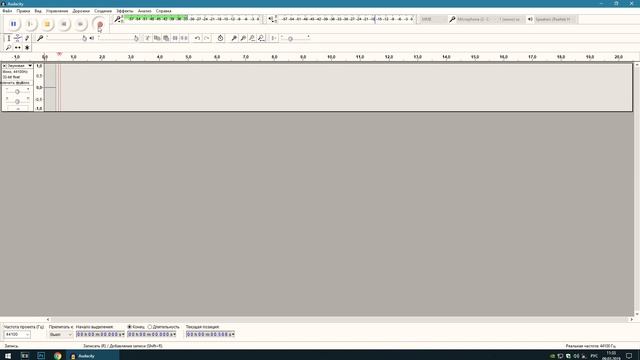Open Chrome from the taskbar
The image size is (640, 360).
pyautogui.click(x=58, y=356)
